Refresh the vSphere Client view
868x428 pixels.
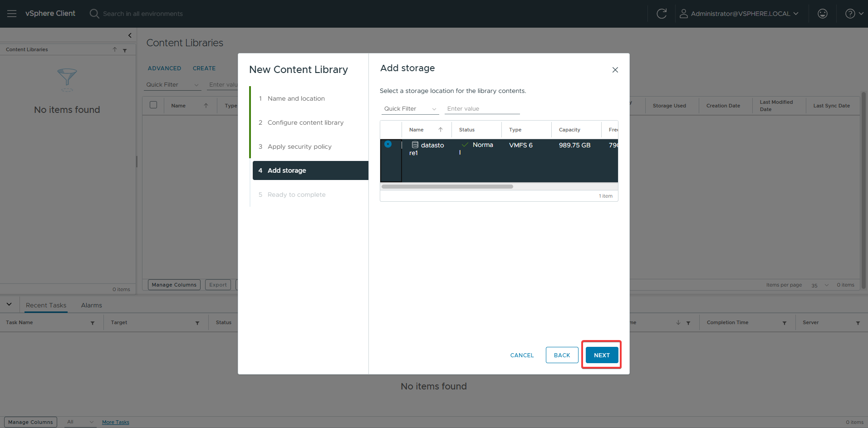click(662, 14)
